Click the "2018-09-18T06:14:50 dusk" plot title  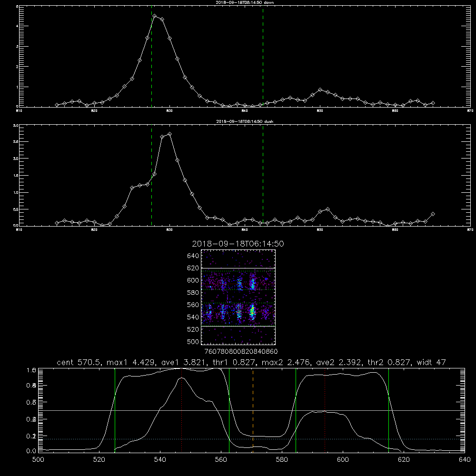(245, 121)
